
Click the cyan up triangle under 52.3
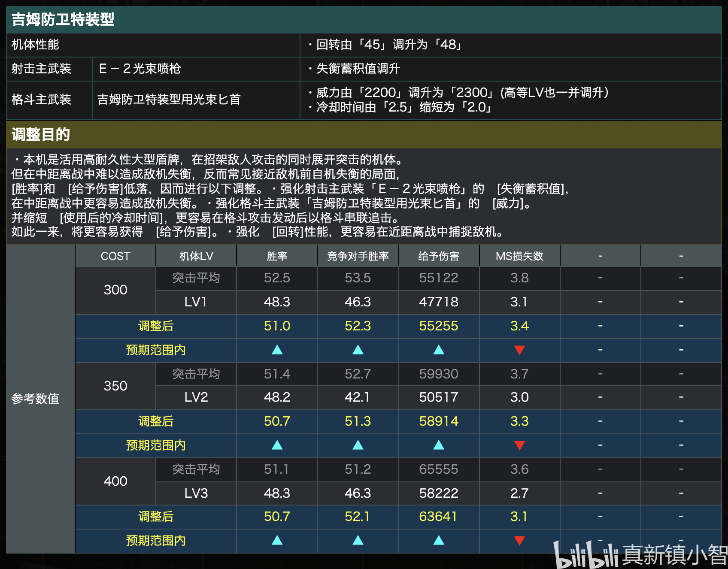tap(358, 350)
